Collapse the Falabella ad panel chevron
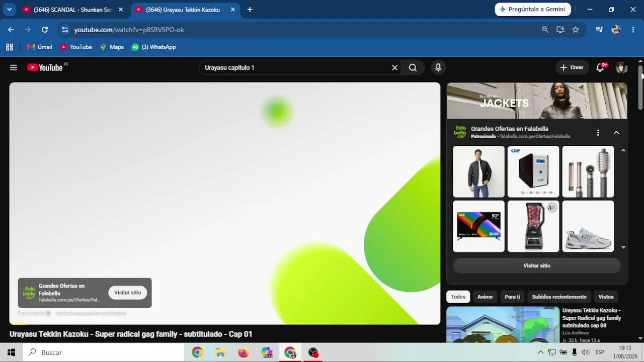644x362 pixels. pyautogui.click(x=616, y=133)
